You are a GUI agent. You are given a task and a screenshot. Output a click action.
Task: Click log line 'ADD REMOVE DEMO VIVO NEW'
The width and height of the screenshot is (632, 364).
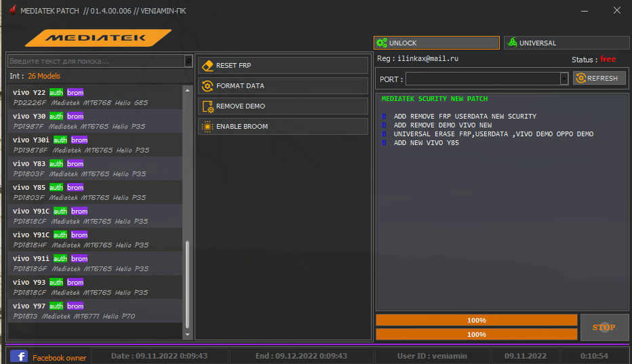point(443,125)
